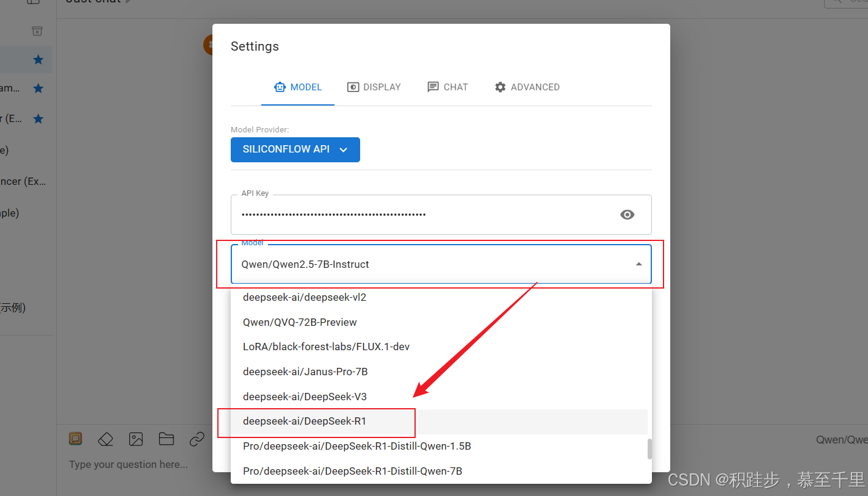Viewport: 868px width, 496px height.
Task: Click the image attach icon
Action: 136,439
